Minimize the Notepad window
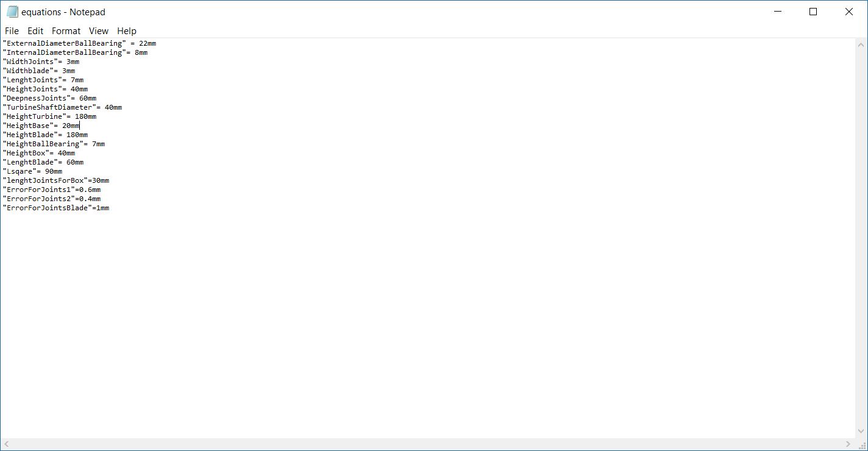This screenshot has height=451, width=868. click(x=778, y=12)
